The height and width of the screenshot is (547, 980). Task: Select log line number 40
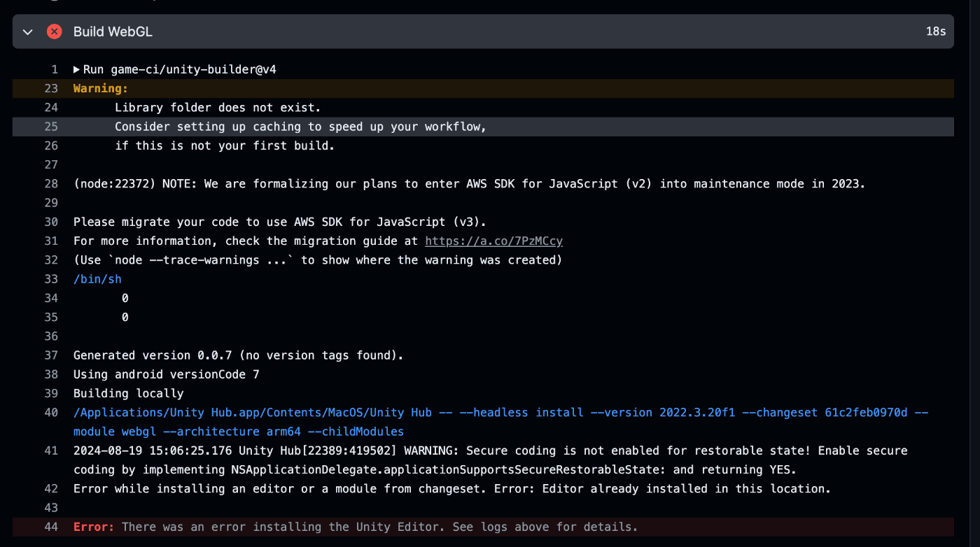50,413
